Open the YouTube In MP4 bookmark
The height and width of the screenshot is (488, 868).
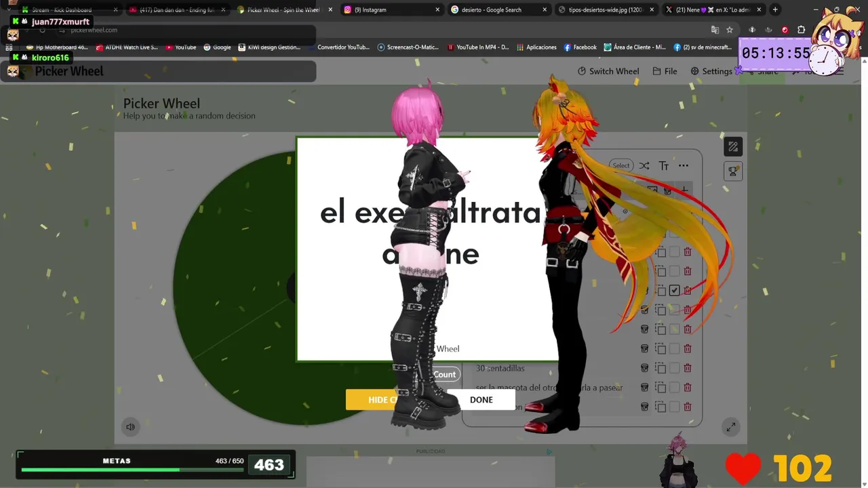478,47
